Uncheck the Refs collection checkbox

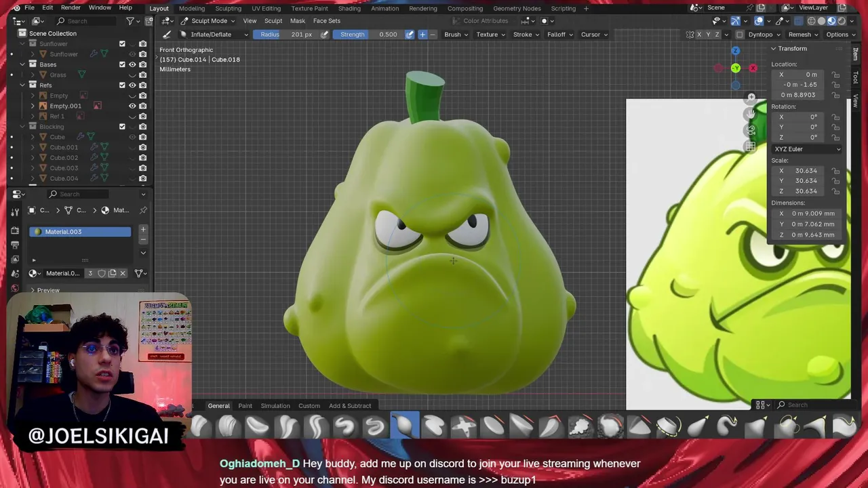[122, 85]
